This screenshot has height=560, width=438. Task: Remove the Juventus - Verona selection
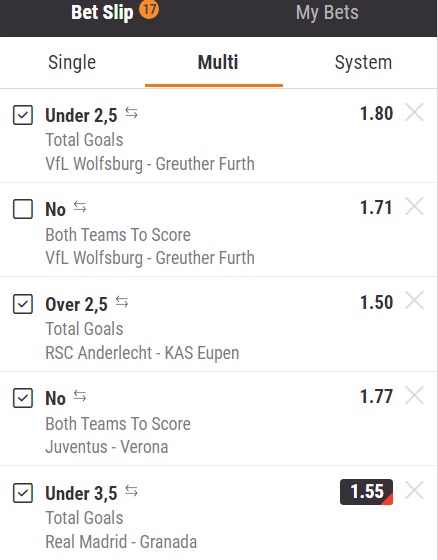click(414, 395)
